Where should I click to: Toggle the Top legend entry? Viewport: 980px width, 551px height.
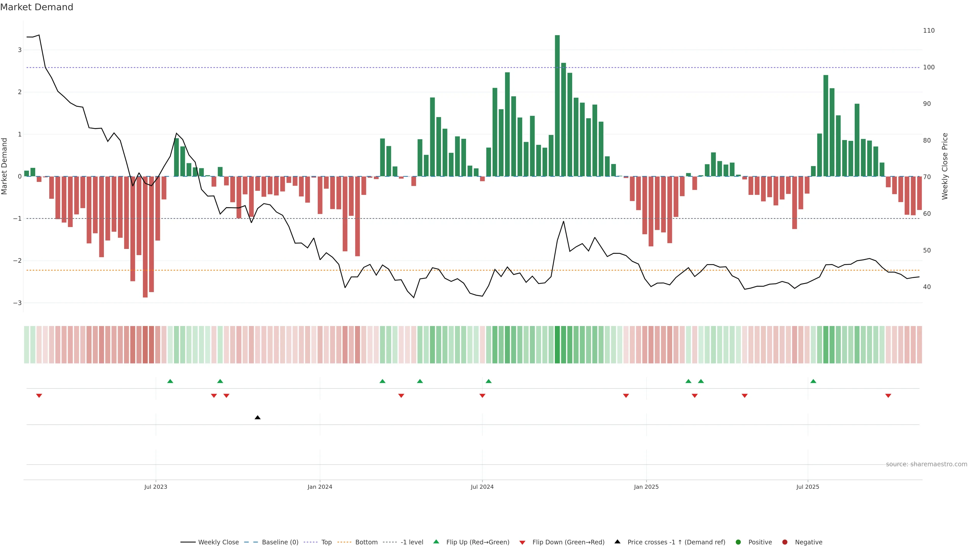point(326,542)
